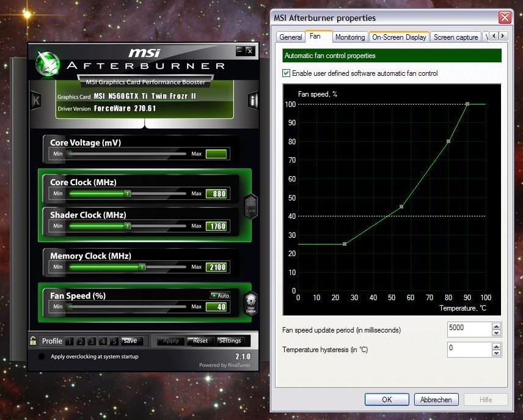Increase fan speed update period stepper
The width and height of the screenshot is (523, 420).
click(x=496, y=326)
